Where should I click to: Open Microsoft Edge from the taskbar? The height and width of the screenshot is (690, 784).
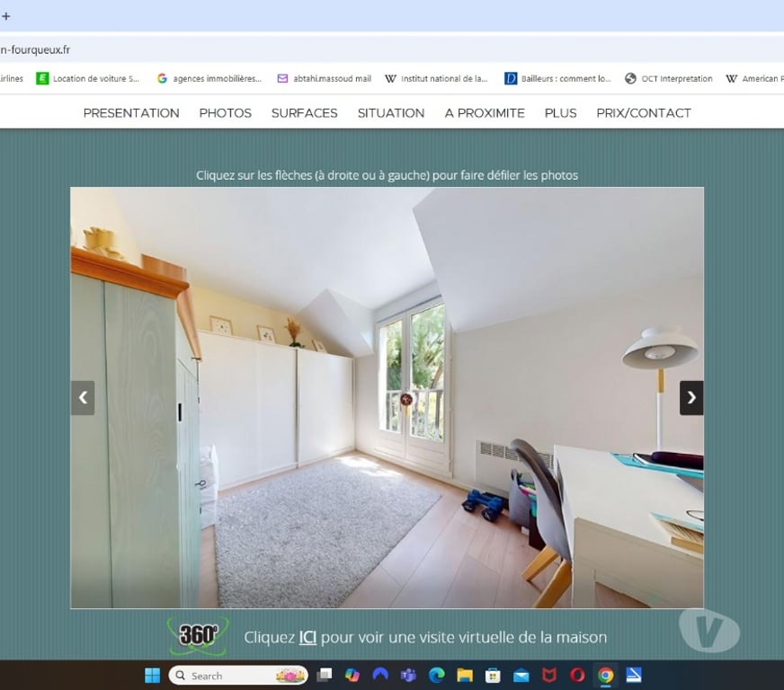click(437, 676)
